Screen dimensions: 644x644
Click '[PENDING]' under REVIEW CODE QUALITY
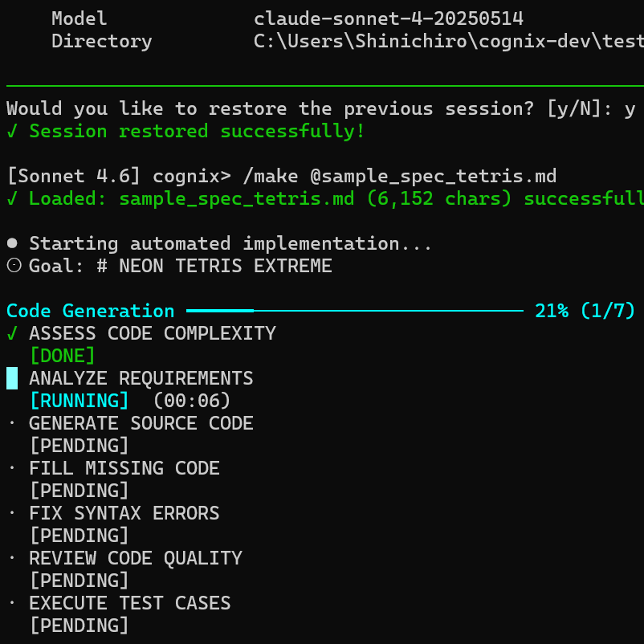point(79,581)
